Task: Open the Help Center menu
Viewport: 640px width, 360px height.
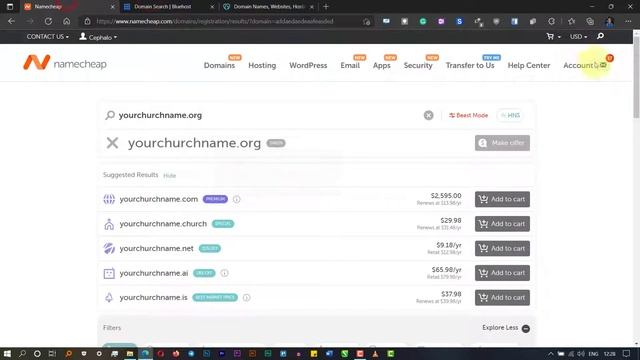Action: click(529, 65)
